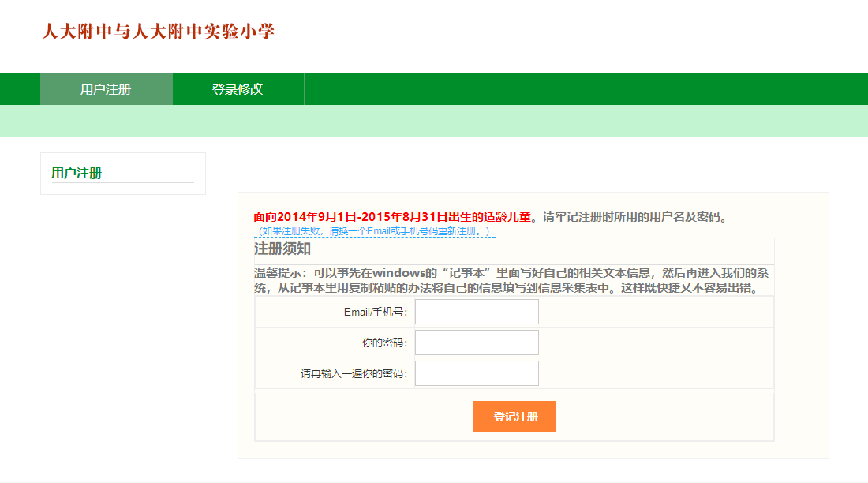This screenshot has height=483, width=868.
Task: Click the 注册须知 heading
Action: click(x=282, y=249)
